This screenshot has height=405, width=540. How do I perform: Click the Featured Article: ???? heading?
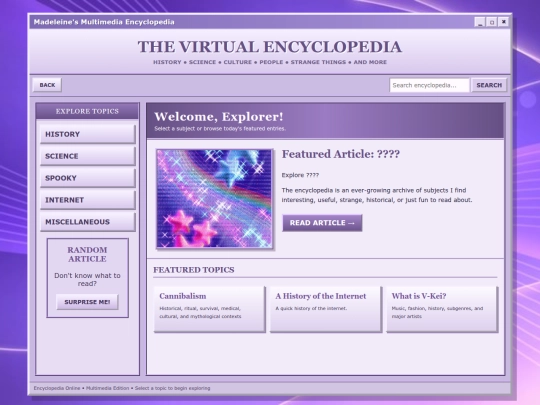pos(341,154)
